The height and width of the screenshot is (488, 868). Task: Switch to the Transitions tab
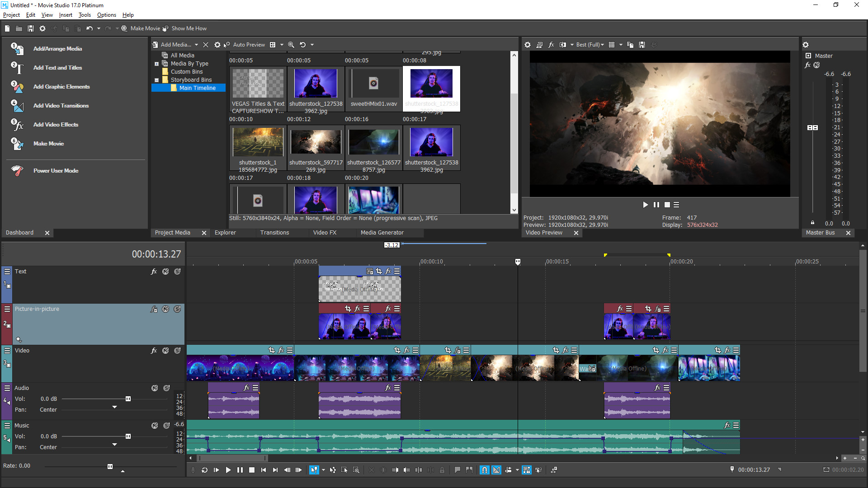coord(274,233)
